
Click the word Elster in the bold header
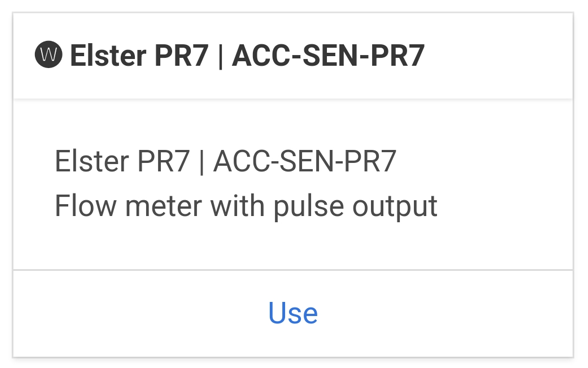click(x=108, y=56)
